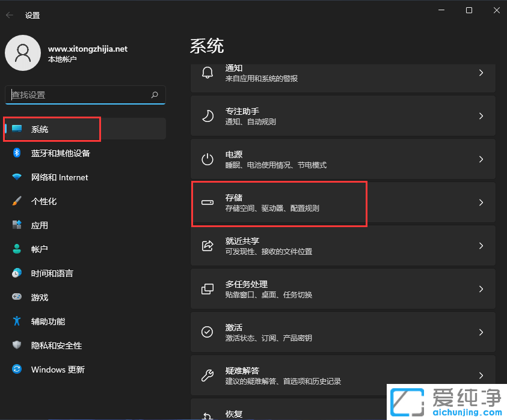Expand 多任务处理 using its right chevron
The height and width of the screenshot is (420, 507).
tap(481, 289)
